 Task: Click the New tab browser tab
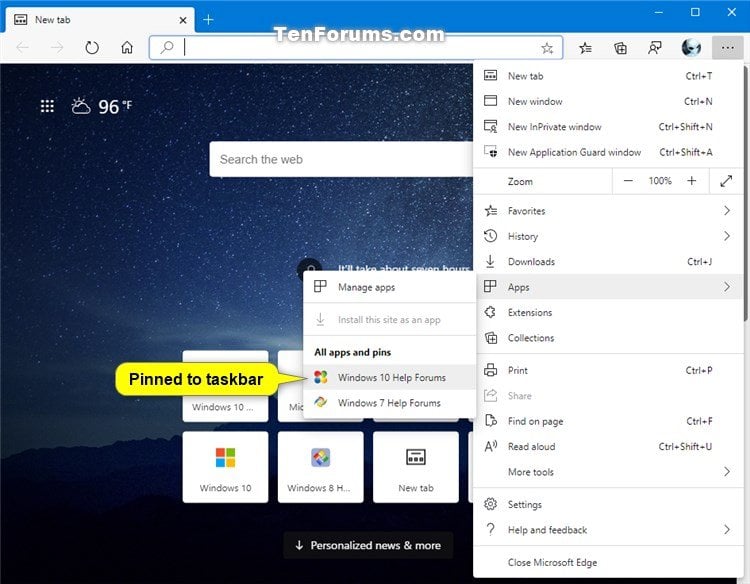tap(99, 20)
